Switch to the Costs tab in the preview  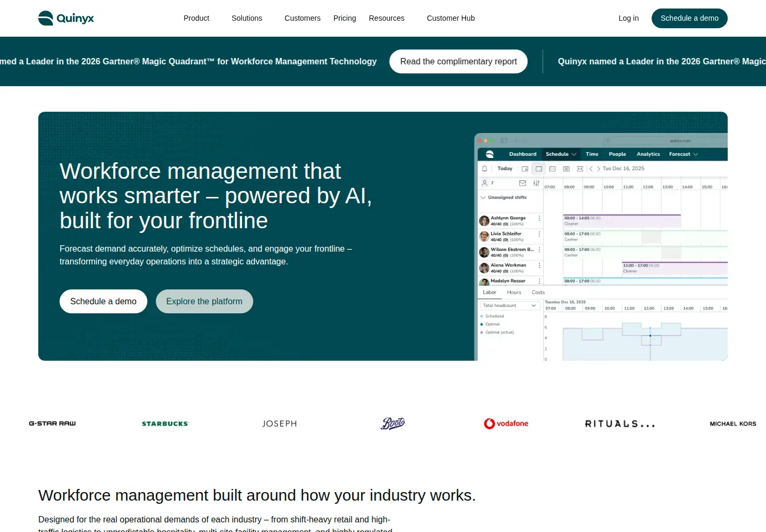538,292
